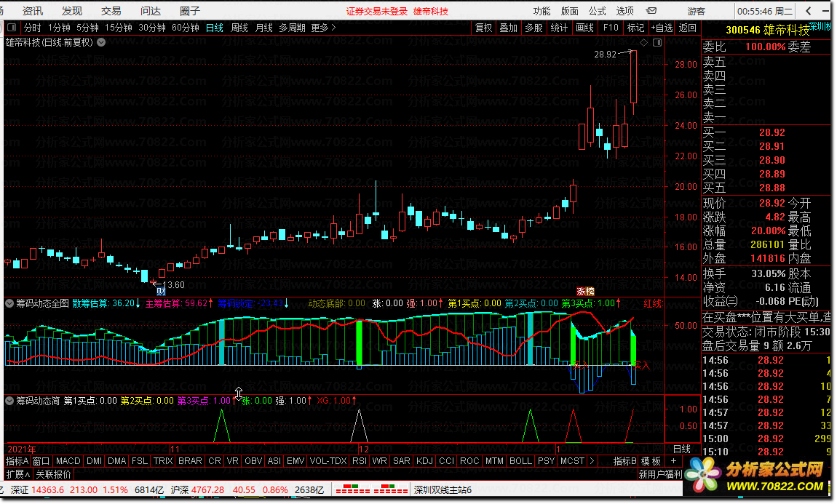Collapse the 筹码动态简 indicator panel arrow
The image size is (837, 504).
click(9, 401)
